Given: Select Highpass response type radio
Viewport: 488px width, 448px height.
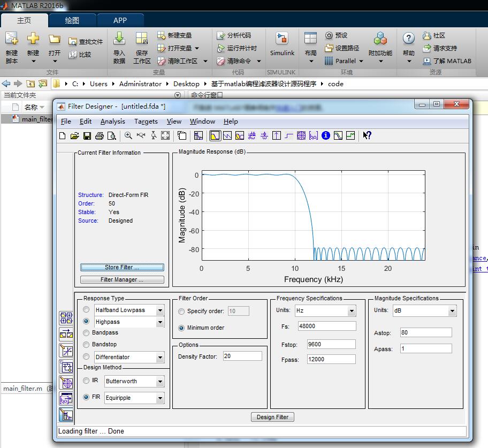Looking at the screenshot, I should point(87,321).
